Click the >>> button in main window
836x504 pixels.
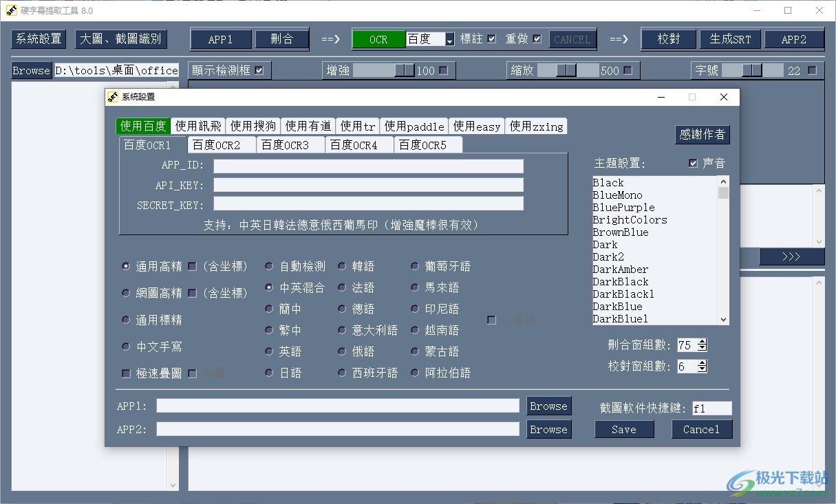click(x=791, y=256)
